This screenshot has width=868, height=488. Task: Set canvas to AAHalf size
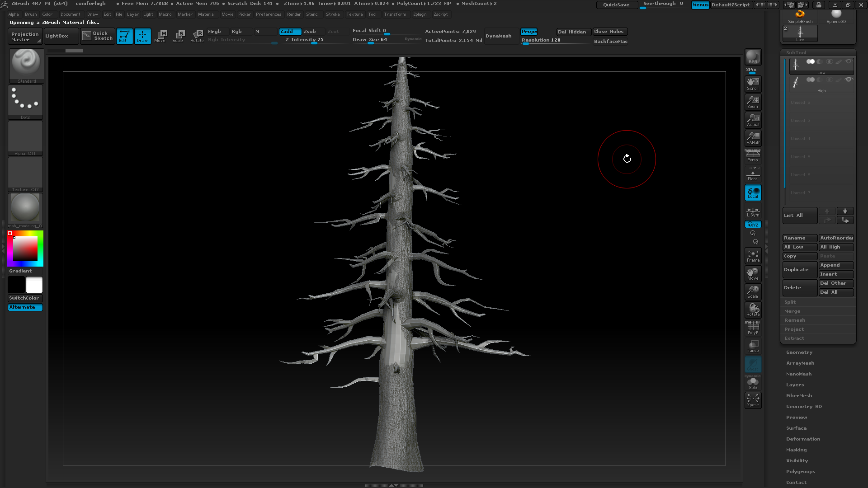click(x=753, y=138)
